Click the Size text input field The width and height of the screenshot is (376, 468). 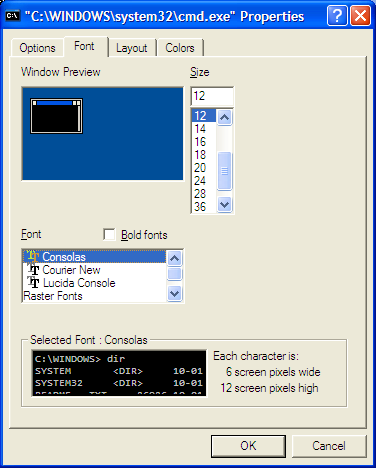tap(212, 96)
